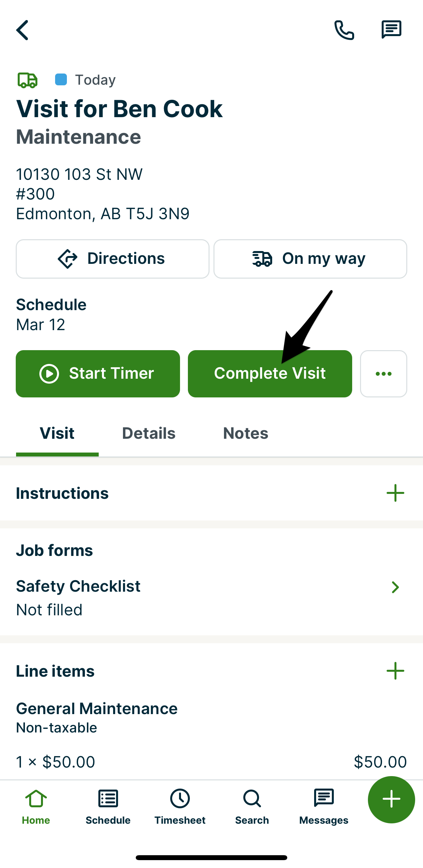
Task: Call the client with phone icon
Action: tap(344, 30)
